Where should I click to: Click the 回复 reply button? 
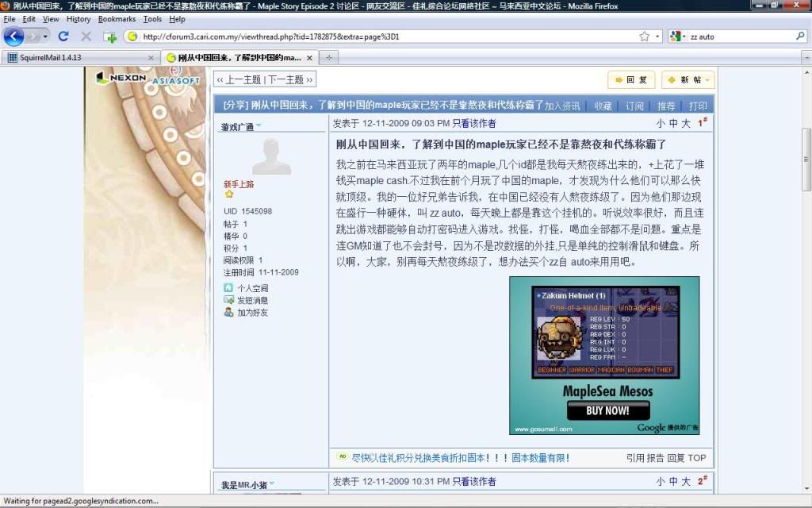coord(631,80)
